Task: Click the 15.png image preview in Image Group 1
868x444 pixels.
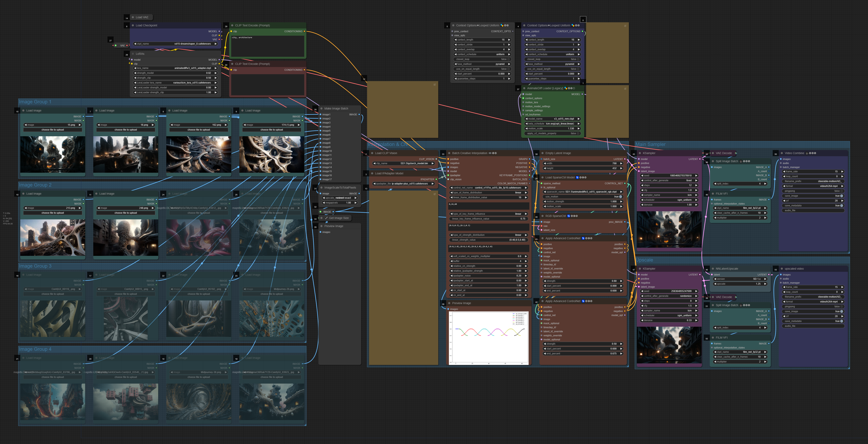Action: (53, 154)
